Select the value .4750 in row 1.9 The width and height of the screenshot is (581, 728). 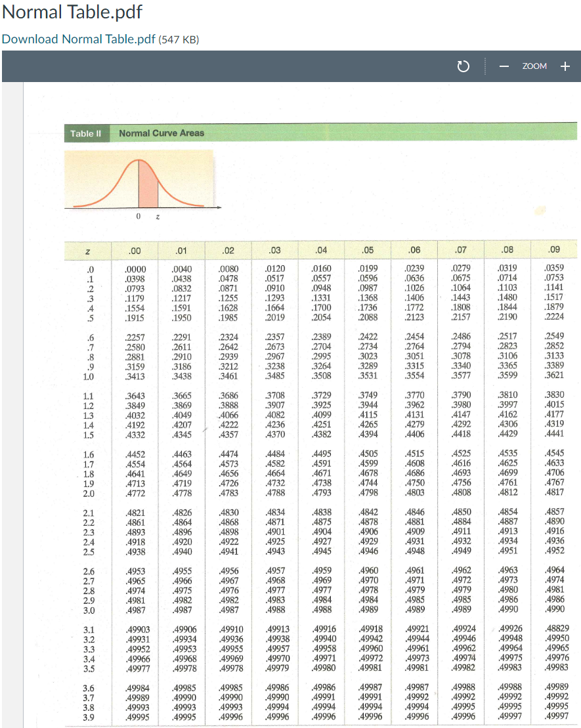coord(414,483)
